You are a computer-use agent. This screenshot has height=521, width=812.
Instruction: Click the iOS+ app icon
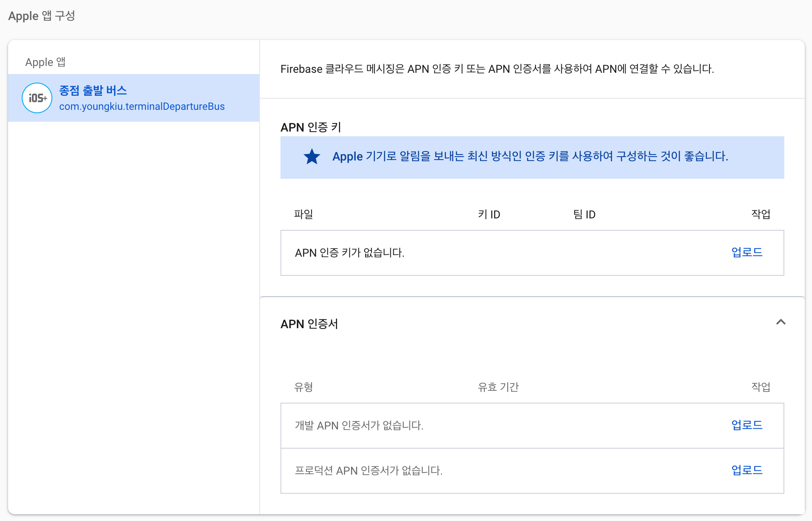click(37, 98)
